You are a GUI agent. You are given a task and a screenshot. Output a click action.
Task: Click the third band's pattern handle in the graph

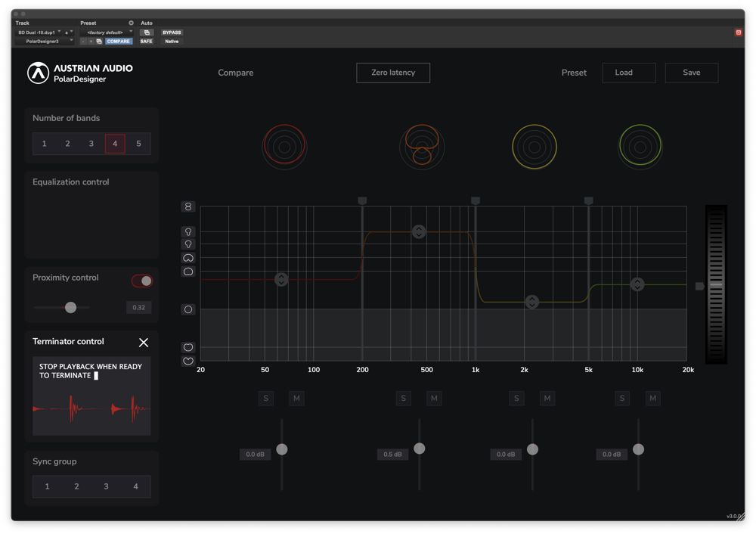[x=532, y=302]
